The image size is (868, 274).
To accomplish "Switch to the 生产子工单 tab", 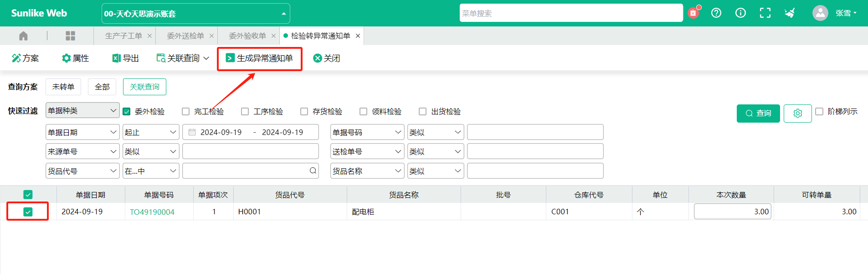I will 123,36.
